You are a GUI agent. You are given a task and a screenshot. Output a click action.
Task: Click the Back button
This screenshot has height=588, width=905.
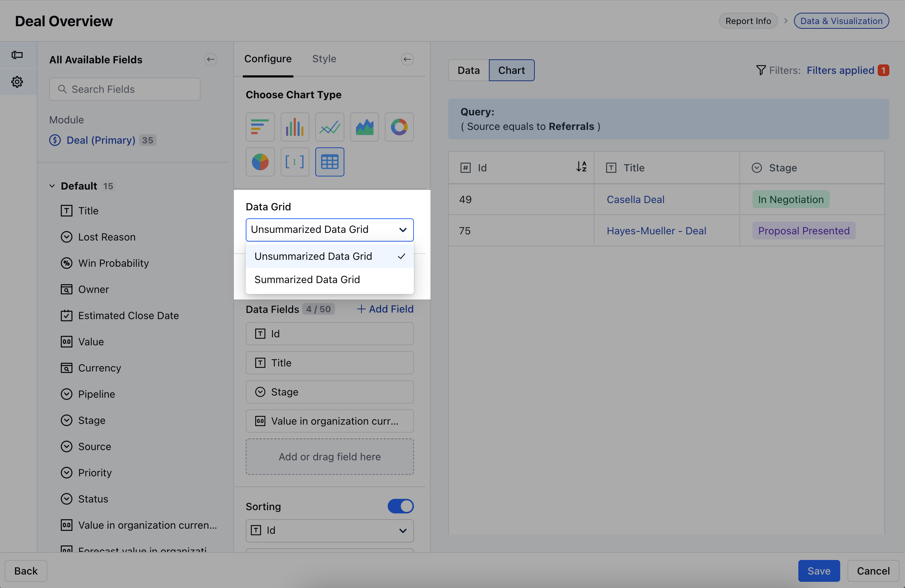coord(26,571)
